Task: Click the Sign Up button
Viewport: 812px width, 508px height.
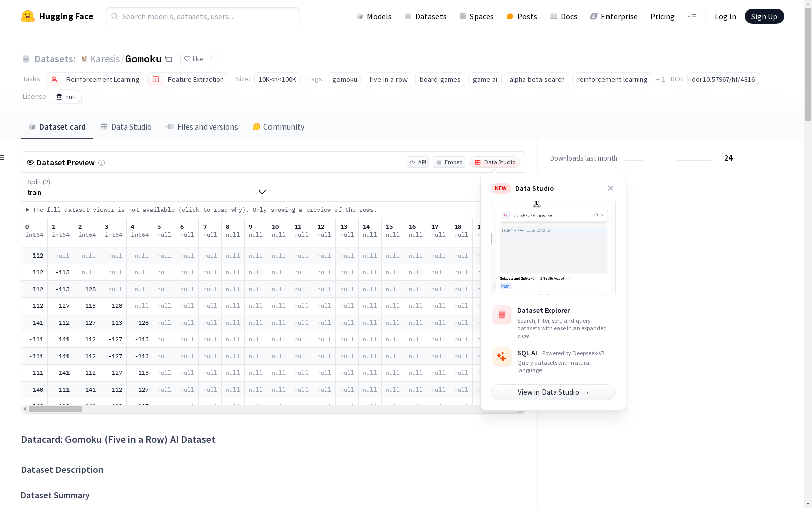Action: [x=764, y=16]
